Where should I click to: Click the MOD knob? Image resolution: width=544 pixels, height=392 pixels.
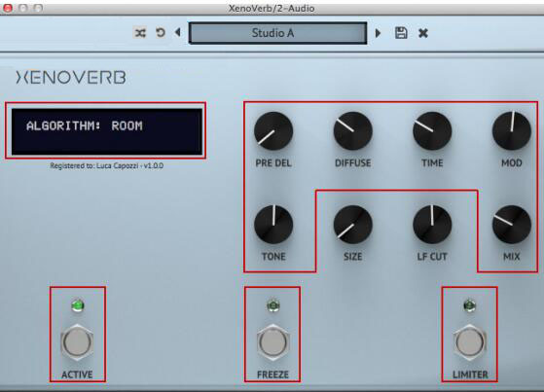[x=512, y=130]
